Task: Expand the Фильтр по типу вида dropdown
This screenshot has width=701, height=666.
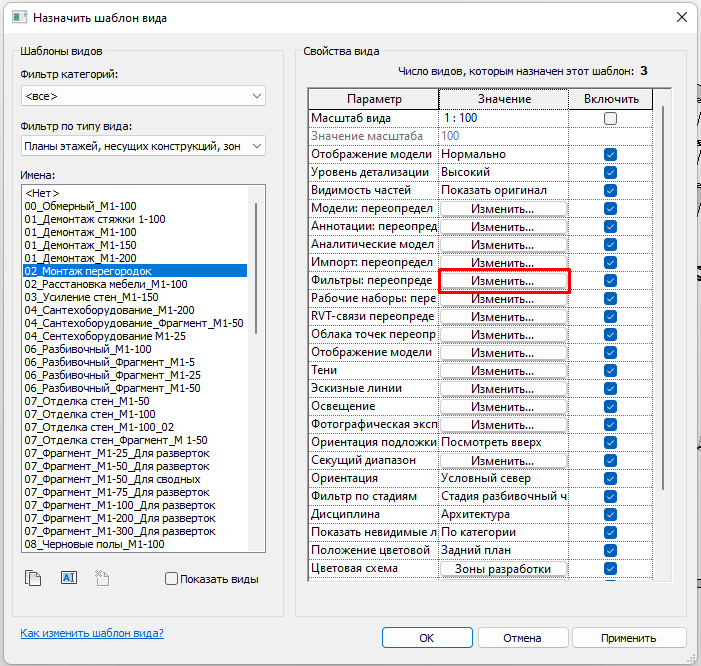Action: (x=142, y=147)
